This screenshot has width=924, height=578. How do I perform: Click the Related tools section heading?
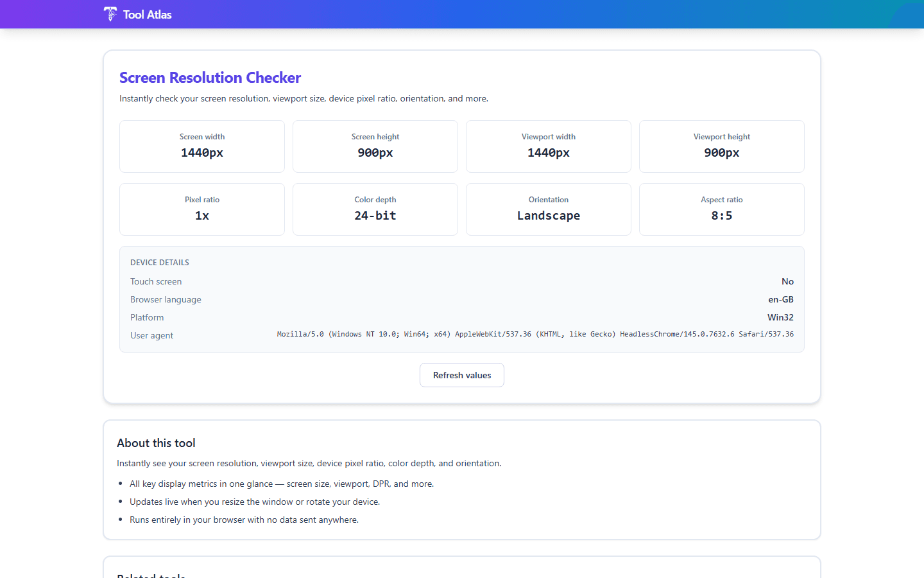pos(151,575)
